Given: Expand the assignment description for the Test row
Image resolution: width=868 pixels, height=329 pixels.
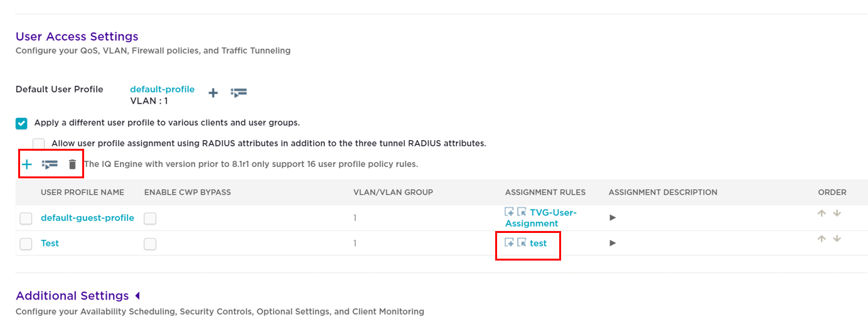Looking at the screenshot, I should [x=613, y=243].
